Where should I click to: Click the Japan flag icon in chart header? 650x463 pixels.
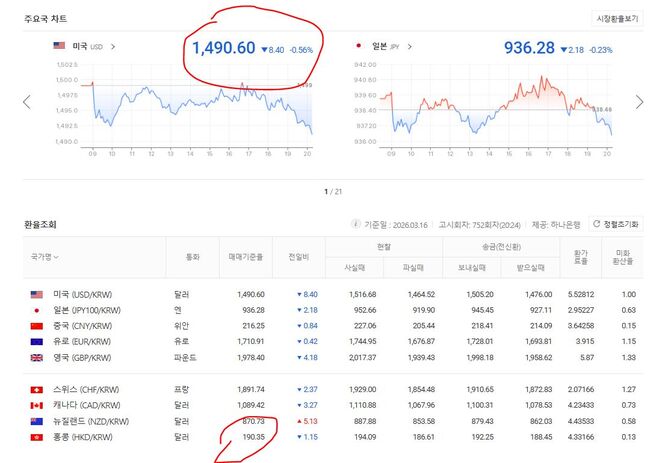pyautogui.click(x=358, y=46)
